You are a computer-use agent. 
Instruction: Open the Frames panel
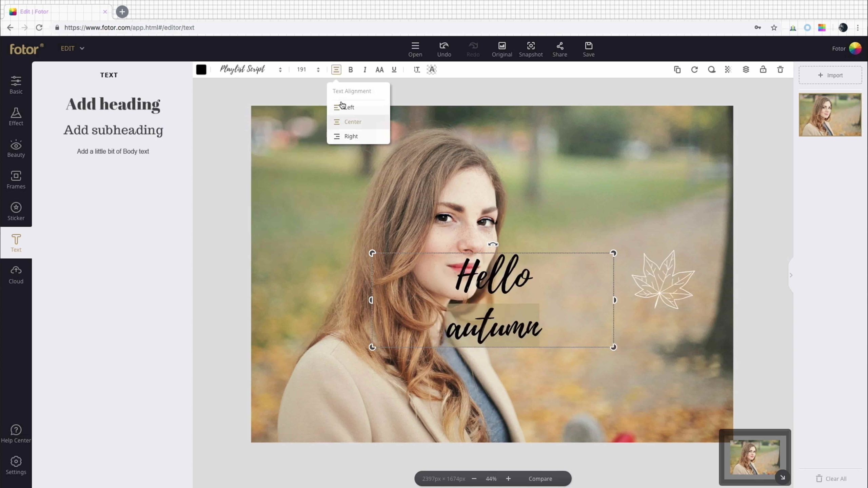tap(16, 179)
